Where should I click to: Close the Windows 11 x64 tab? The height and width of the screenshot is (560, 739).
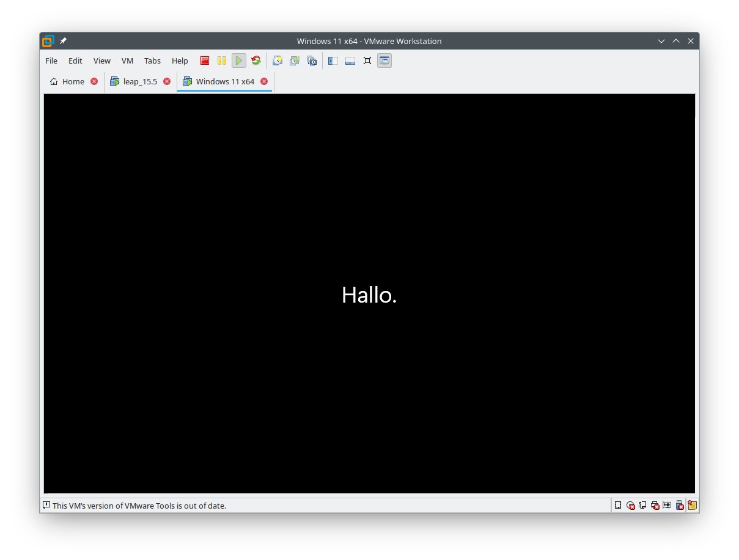tap(264, 81)
